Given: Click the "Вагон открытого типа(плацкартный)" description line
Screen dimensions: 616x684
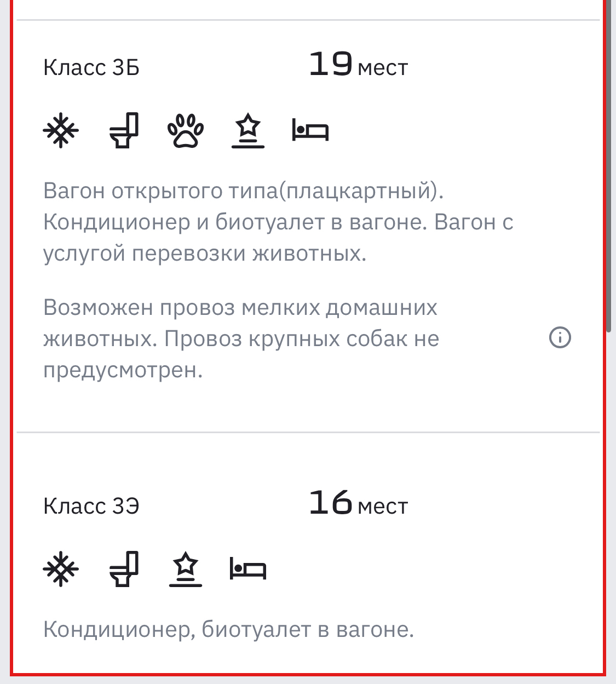Looking at the screenshot, I should [x=243, y=191].
